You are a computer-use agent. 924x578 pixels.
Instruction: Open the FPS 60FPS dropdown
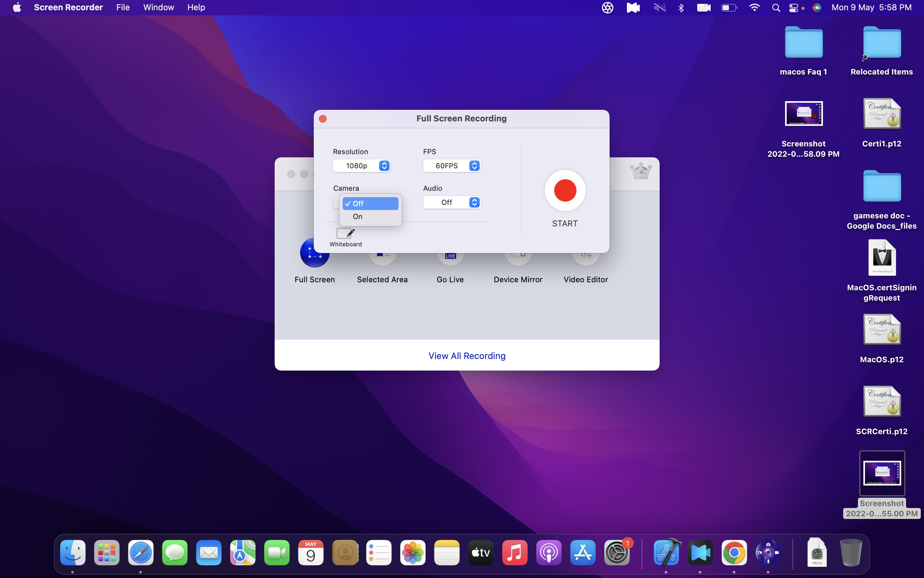pos(452,165)
